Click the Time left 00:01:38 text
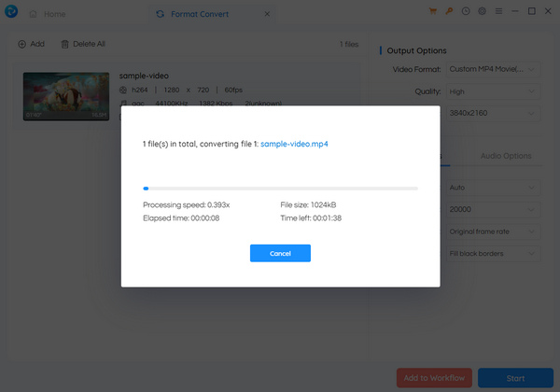 click(311, 218)
